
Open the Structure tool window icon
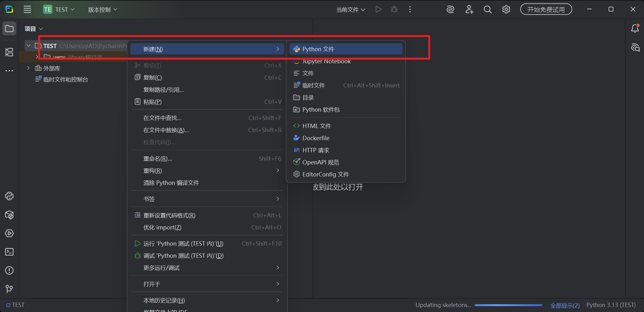[9, 52]
